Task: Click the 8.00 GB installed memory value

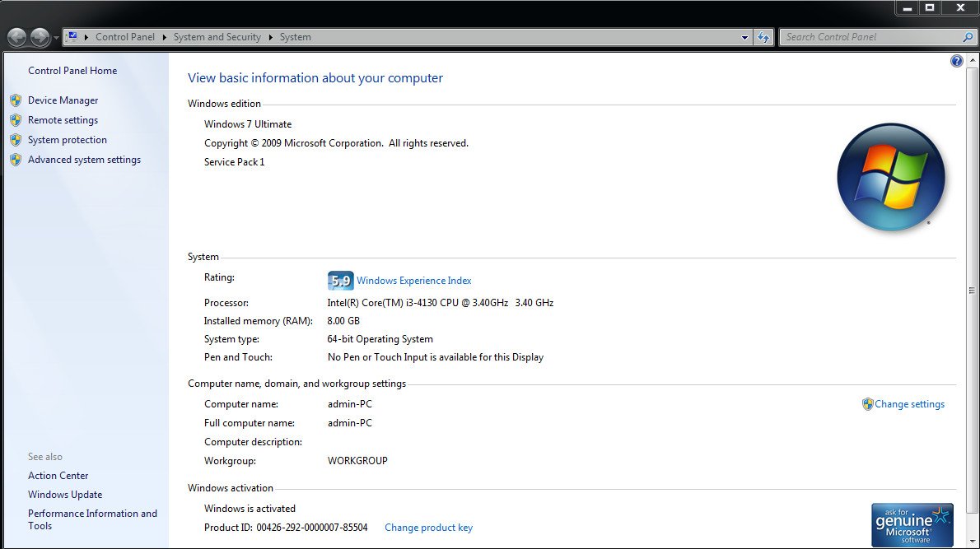Action: (343, 321)
